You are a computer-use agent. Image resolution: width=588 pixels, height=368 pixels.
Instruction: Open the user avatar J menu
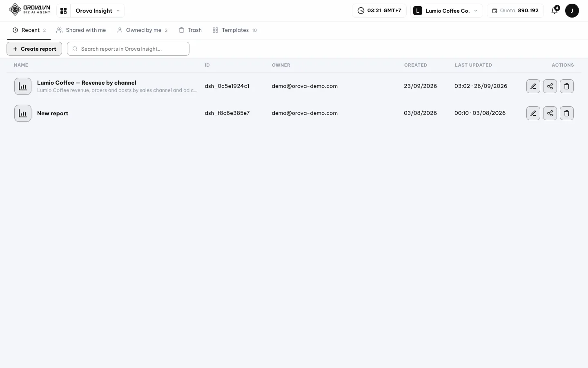[x=572, y=11]
